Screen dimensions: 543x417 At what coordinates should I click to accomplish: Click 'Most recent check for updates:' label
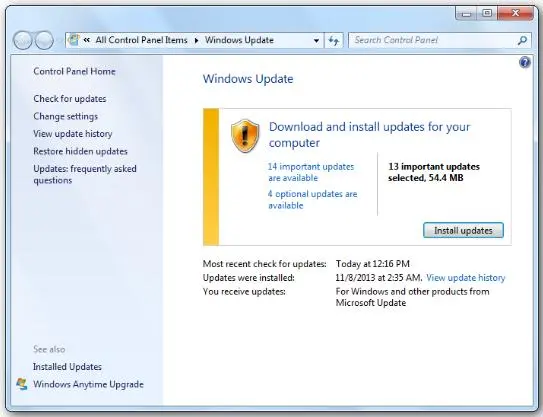pos(265,264)
